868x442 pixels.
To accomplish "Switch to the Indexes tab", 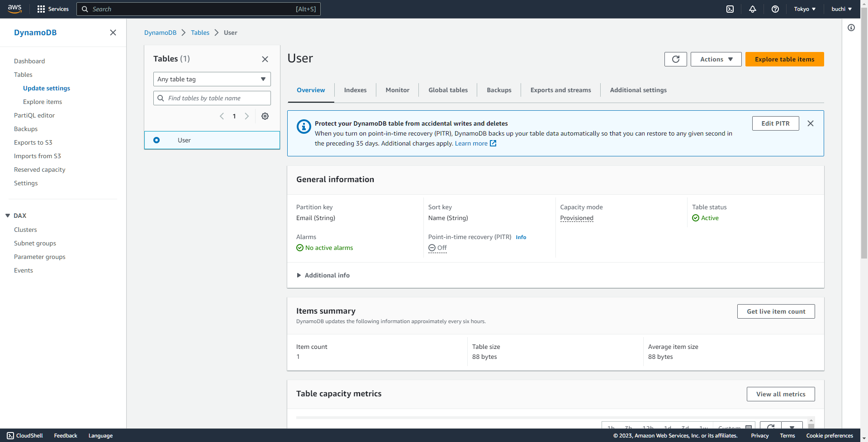I will tap(355, 90).
